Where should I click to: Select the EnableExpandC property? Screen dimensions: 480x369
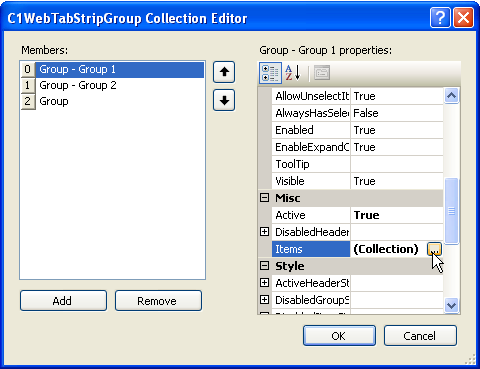click(x=311, y=147)
